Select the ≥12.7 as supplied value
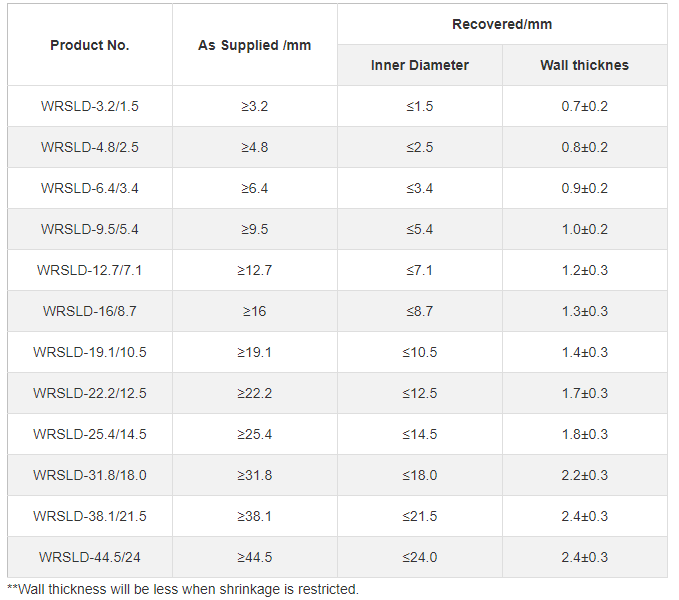This screenshot has width=679, height=600. (x=255, y=270)
